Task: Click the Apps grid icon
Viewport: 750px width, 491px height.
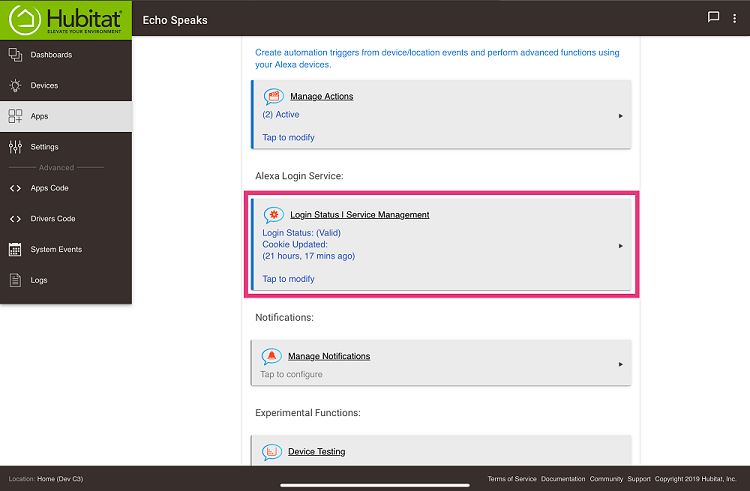Action: pos(15,116)
